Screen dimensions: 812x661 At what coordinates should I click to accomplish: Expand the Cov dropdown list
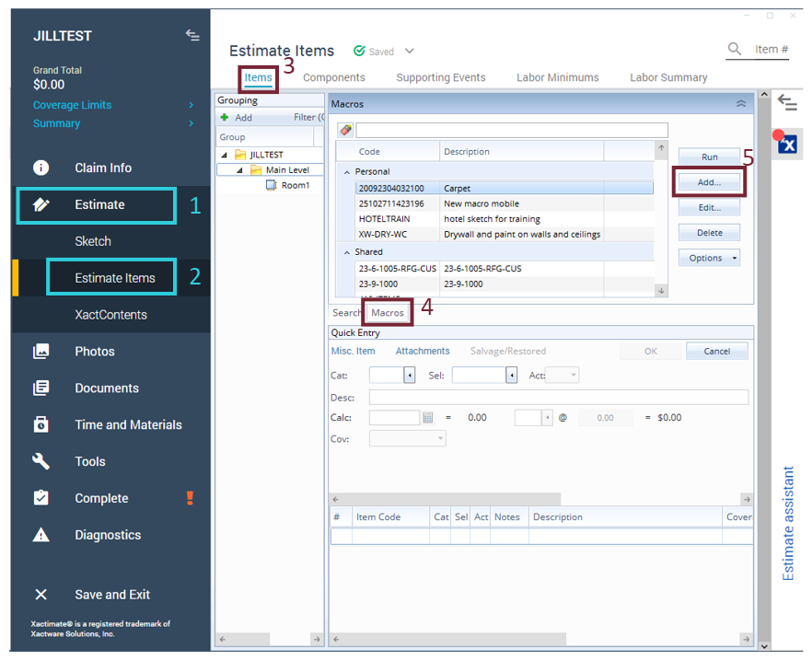point(441,440)
